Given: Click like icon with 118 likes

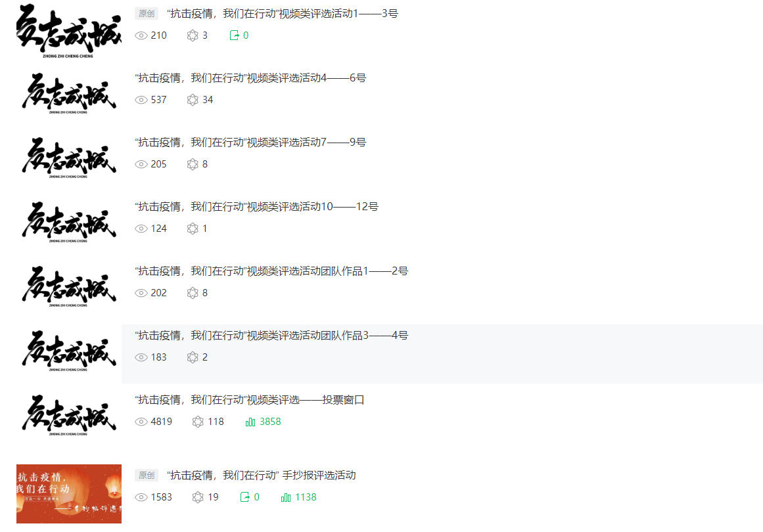Looking at the screenshot, I should tap(198, 422).
